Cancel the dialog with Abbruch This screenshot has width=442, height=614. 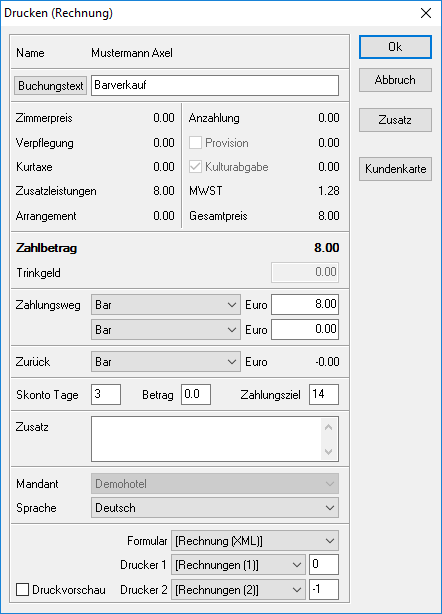click(x=395, y=80)
